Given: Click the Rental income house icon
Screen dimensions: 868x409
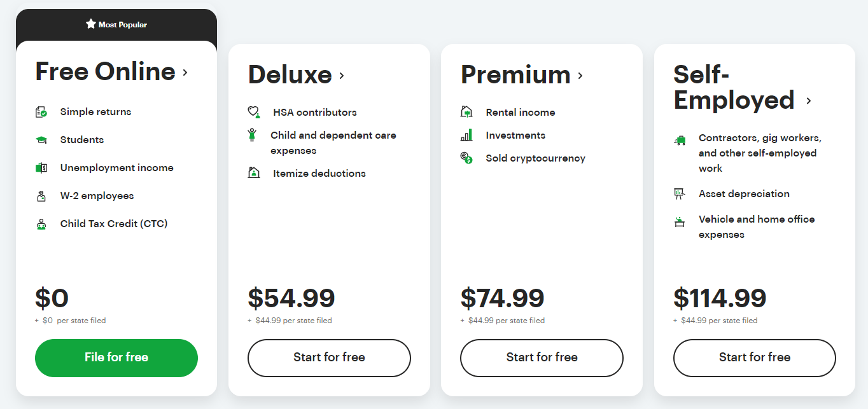Looking at the screenshot, I should (x=466, y=111).
